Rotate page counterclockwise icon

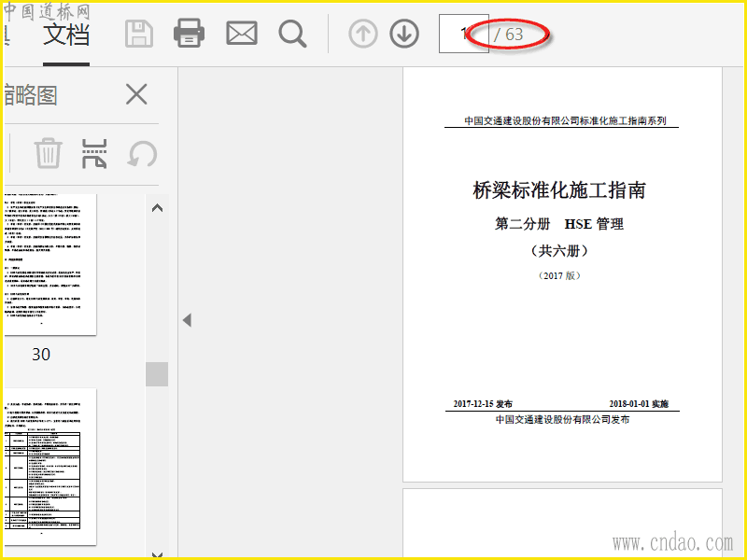tap(142, 154)
